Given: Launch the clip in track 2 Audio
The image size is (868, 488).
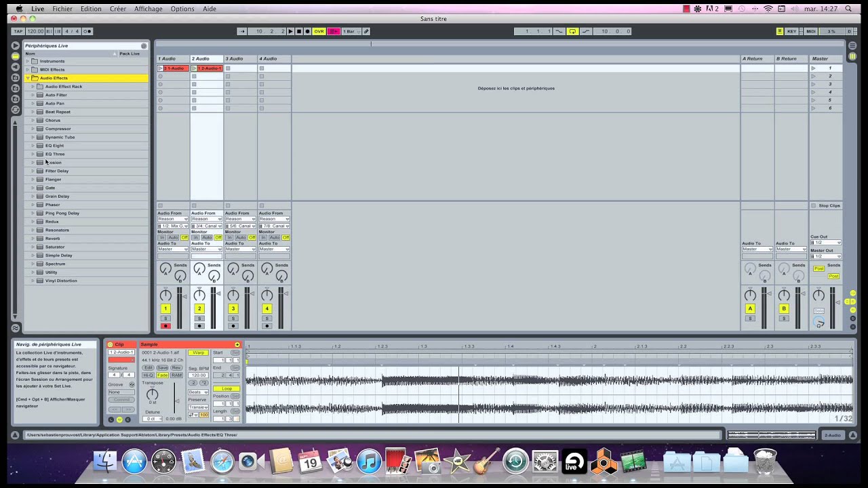Looking at the screenshot, I should click(x=194, y=68).
